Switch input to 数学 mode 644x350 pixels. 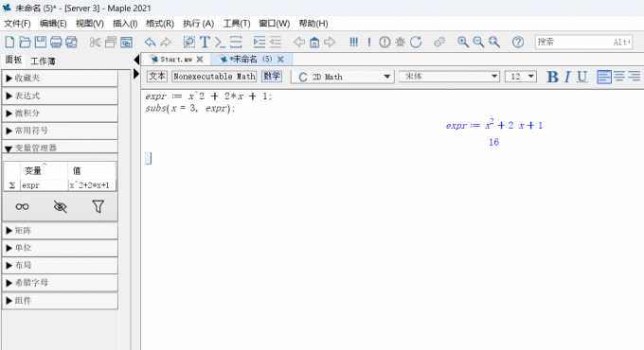[x=272, y=77]
